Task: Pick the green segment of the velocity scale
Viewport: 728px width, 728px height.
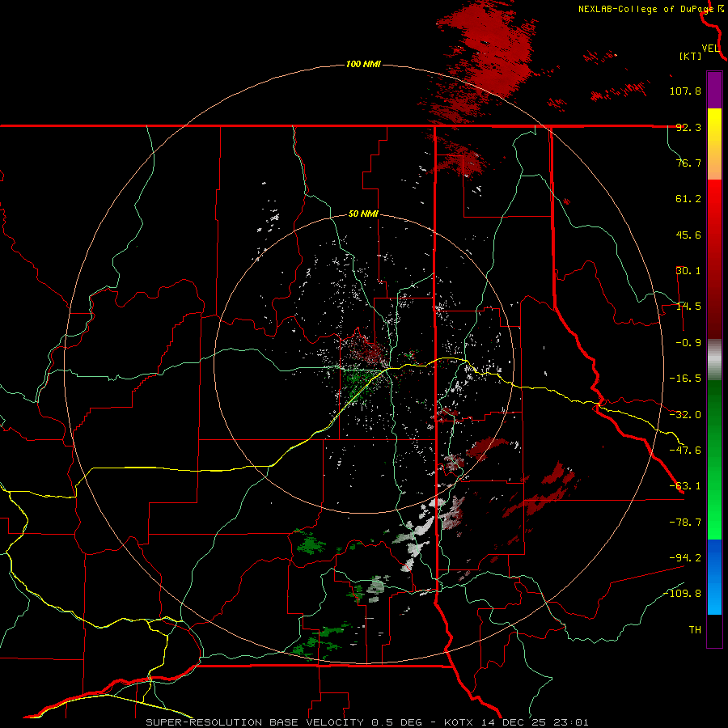Action: click(x=714, y=459)
